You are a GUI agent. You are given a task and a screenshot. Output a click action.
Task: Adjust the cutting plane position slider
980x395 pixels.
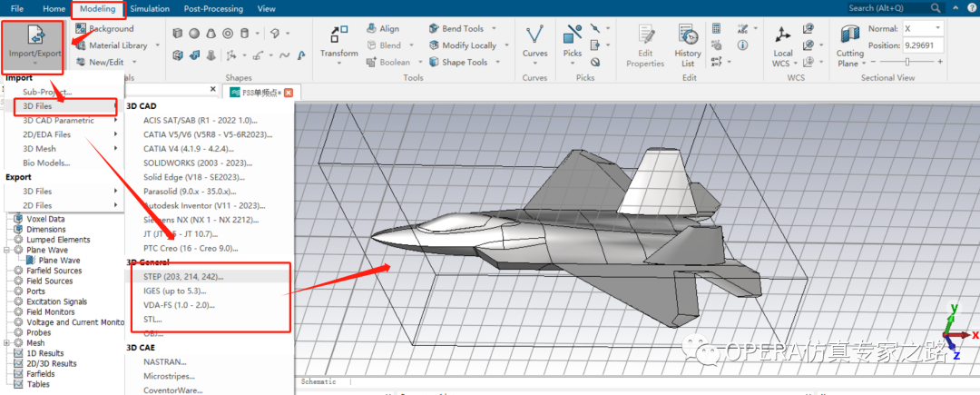click(906, 62)
